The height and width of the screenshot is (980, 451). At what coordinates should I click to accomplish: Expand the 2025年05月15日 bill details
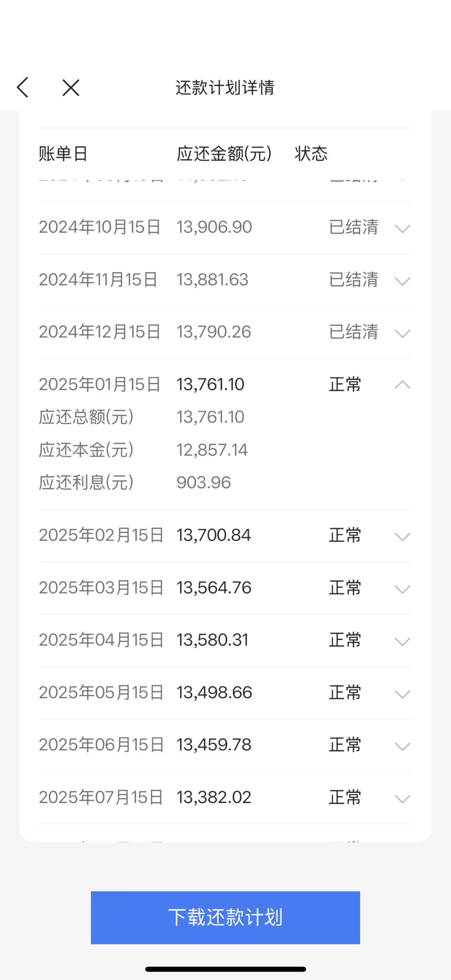coord(402,694)
